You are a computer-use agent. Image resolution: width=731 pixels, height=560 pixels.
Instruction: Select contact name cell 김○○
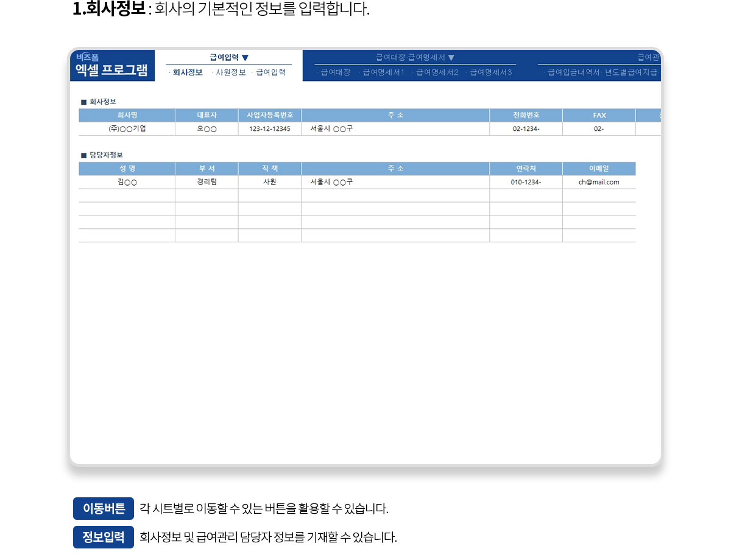pos(127,182)
